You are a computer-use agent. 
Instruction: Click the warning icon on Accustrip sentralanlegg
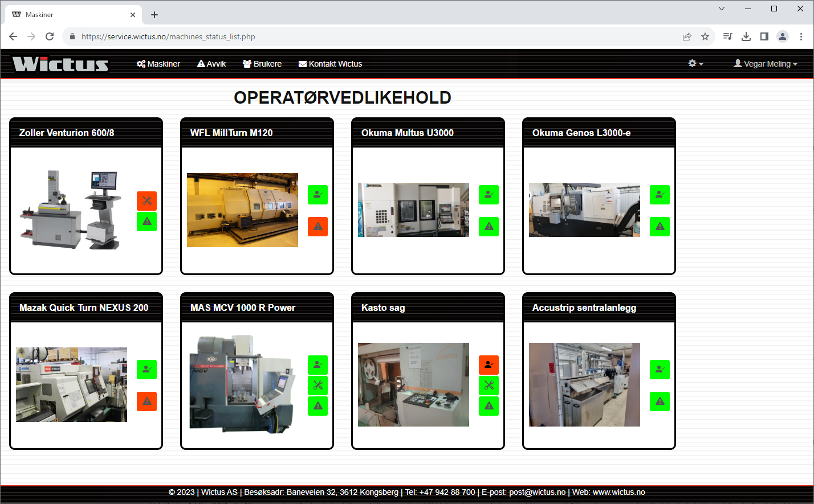click(x=660, y=401)
